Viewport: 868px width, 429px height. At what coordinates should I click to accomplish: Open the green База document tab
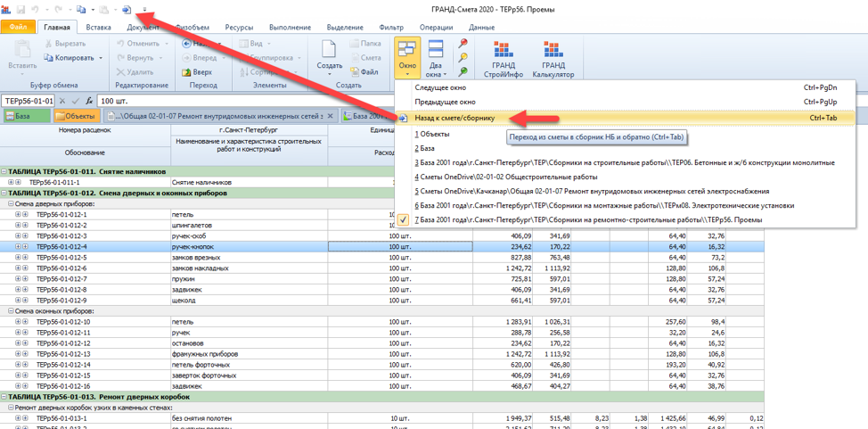click(26, 117)
